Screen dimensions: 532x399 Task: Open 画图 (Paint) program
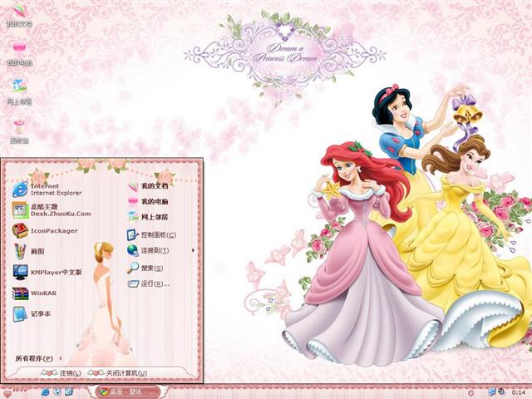click(x=28, y=251)
